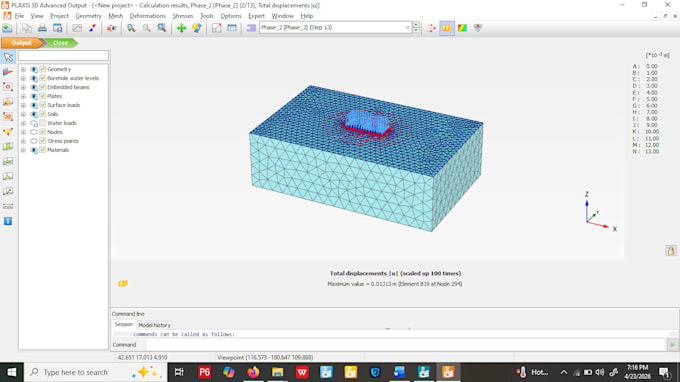
Task: Expand the Embedded beams tree node
Action: pos(23,87)
